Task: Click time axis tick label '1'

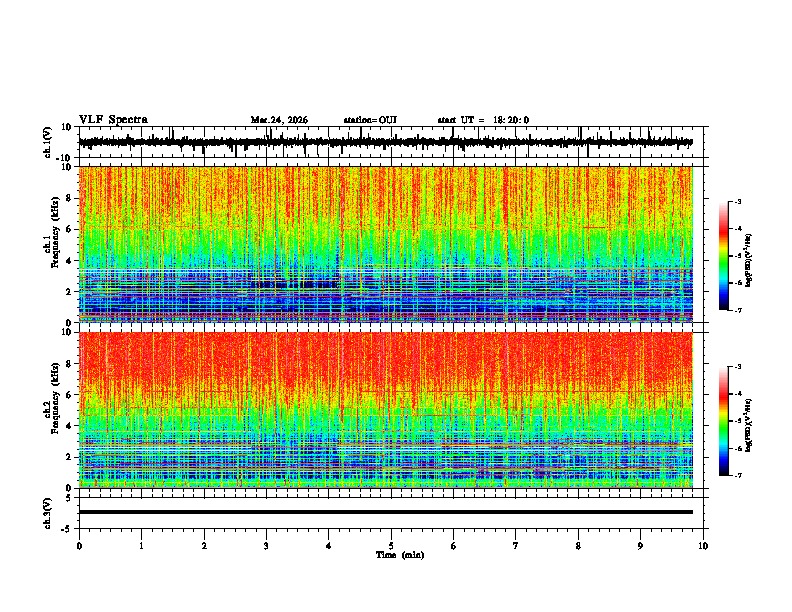Action: [141, 546]
